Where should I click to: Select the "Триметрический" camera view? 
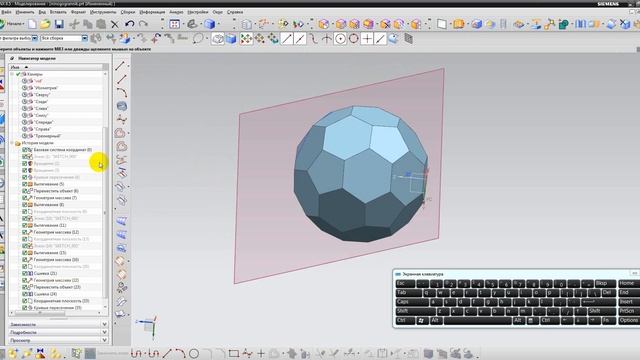click(x=48, y=136)
